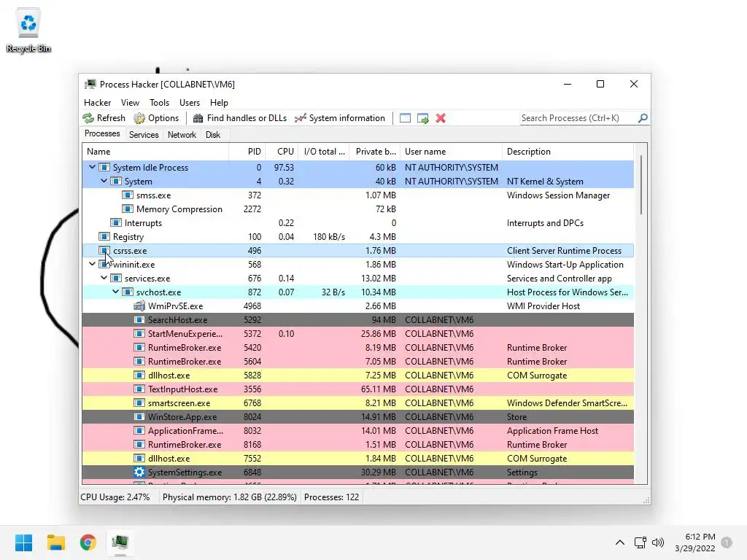Viewport: 747px width, 560px height.
Task: Click the find window toolbar icon
Action: pyautogui.click(x=405, y=118)
